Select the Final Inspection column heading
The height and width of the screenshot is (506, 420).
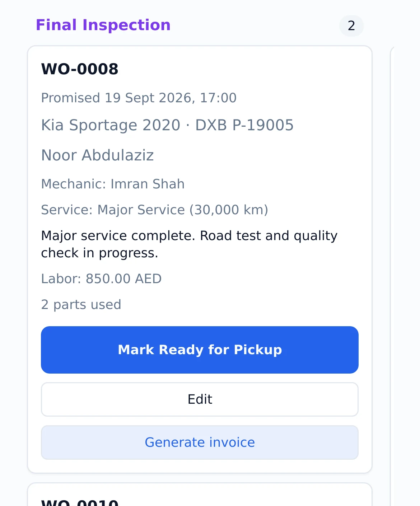103,25
